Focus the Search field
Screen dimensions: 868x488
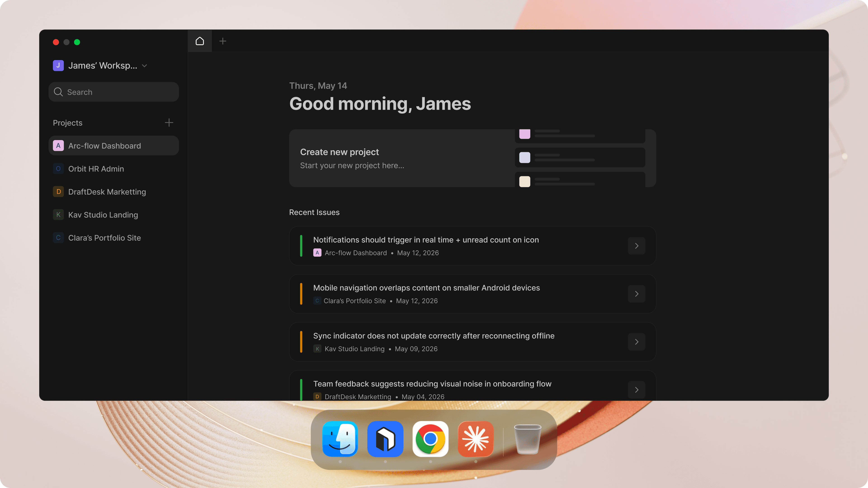(113, 92)
